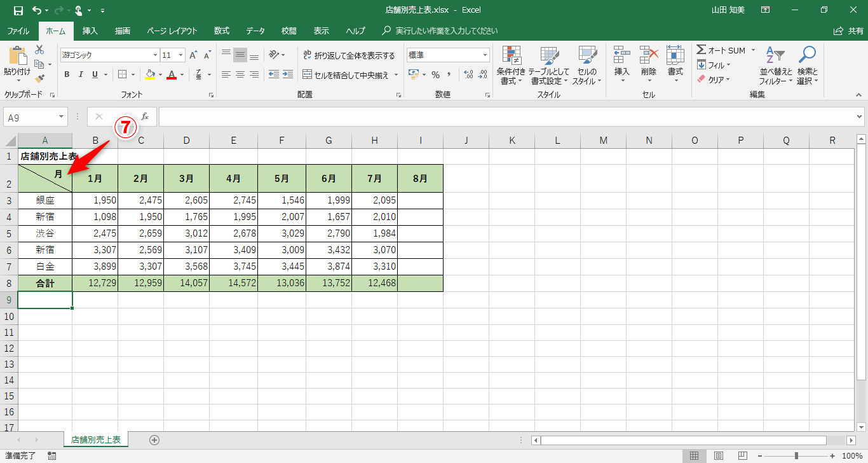Switch to the View (表示) tab
Viewport: 868px width, 463px height.
pos(322,31)
